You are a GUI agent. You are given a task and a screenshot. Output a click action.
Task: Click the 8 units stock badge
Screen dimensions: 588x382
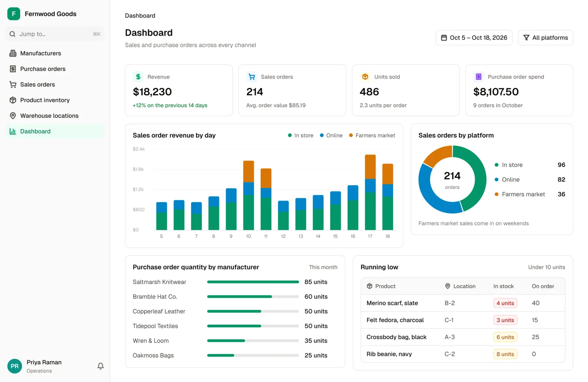click(x=505, y=354)
